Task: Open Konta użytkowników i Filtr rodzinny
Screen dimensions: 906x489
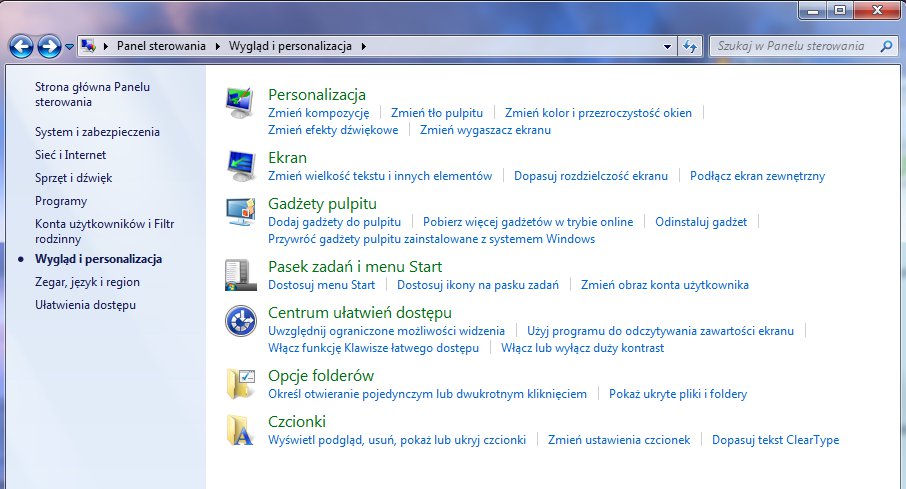Action: coord(105,231)
